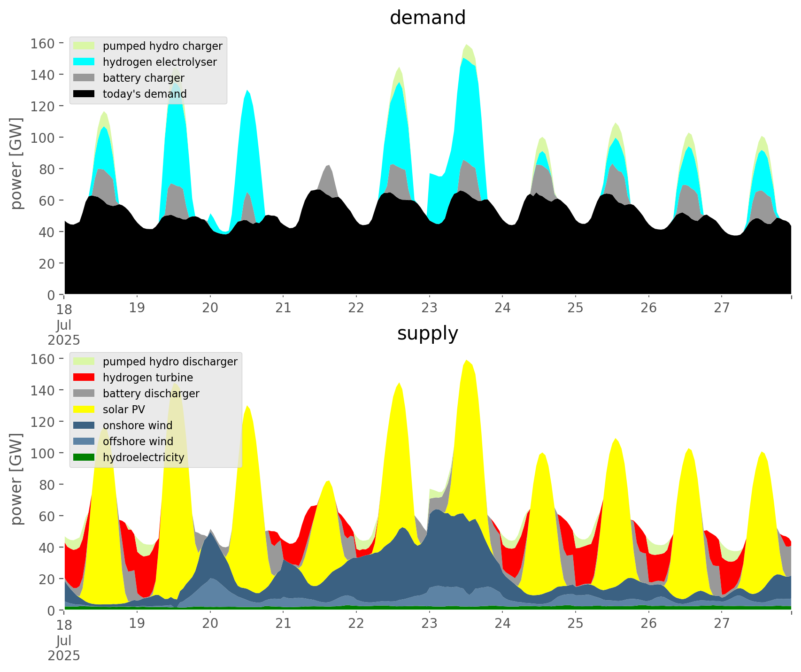Click the "supply" chart title
Screen dimensions: 801x672
click(427, 333)
